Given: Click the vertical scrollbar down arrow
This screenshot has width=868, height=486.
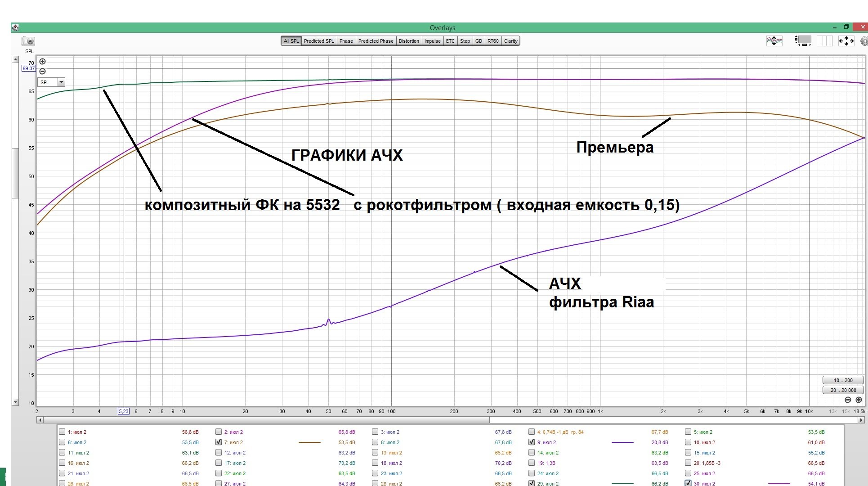Looking at the screenshot, I should click(15, 402).
